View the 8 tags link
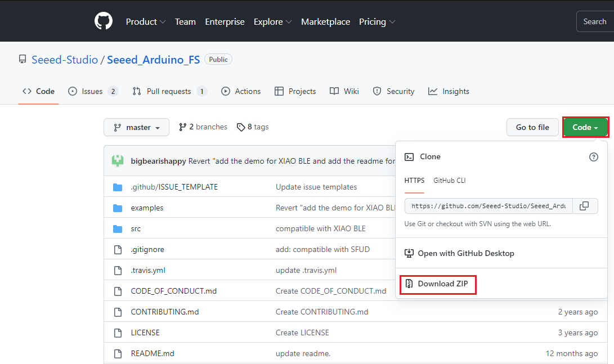Screen dimensions: 614x364 point(253,127)
